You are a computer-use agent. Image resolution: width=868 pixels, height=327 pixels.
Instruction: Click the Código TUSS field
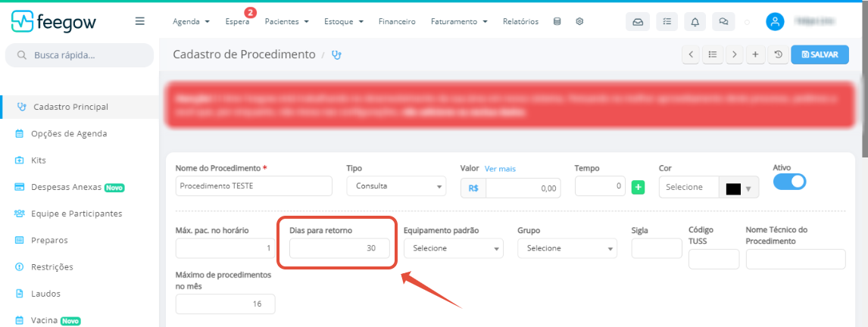pos(713,259)
